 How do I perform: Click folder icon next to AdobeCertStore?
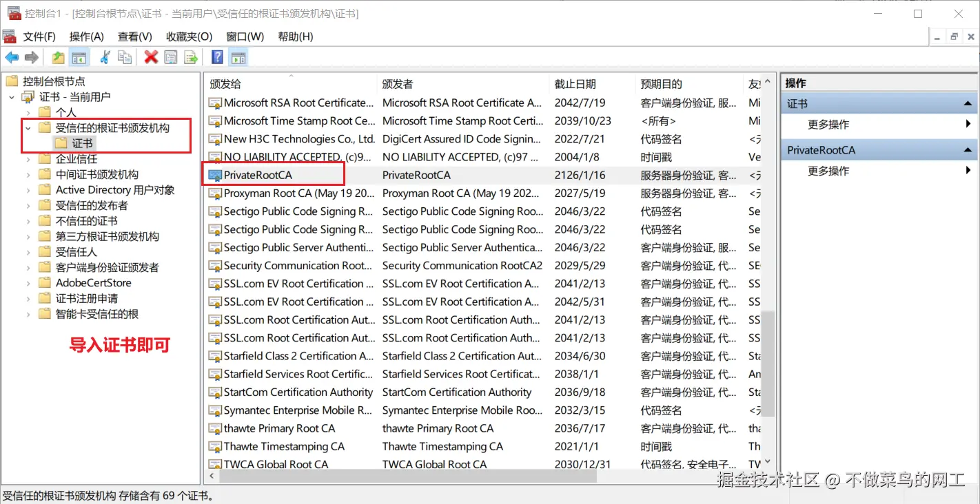click(x=45, y=283)
